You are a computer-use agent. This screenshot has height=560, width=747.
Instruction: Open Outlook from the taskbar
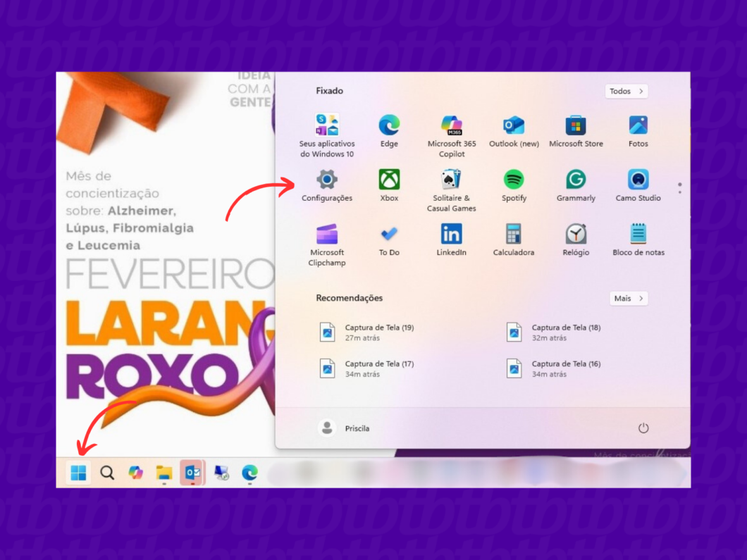(x=192, y=473)
